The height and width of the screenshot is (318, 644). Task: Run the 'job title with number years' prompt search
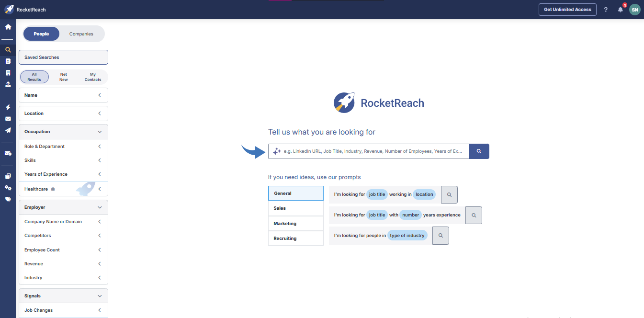474,216
